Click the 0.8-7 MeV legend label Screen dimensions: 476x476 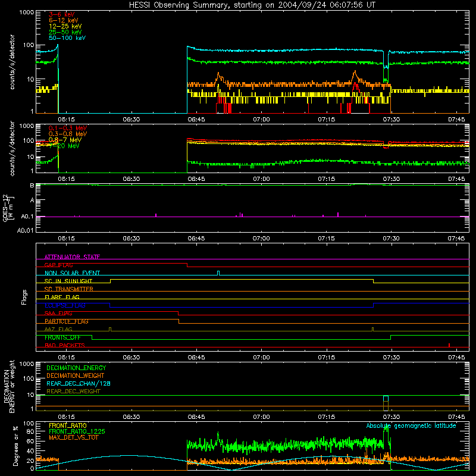point(65,140)
